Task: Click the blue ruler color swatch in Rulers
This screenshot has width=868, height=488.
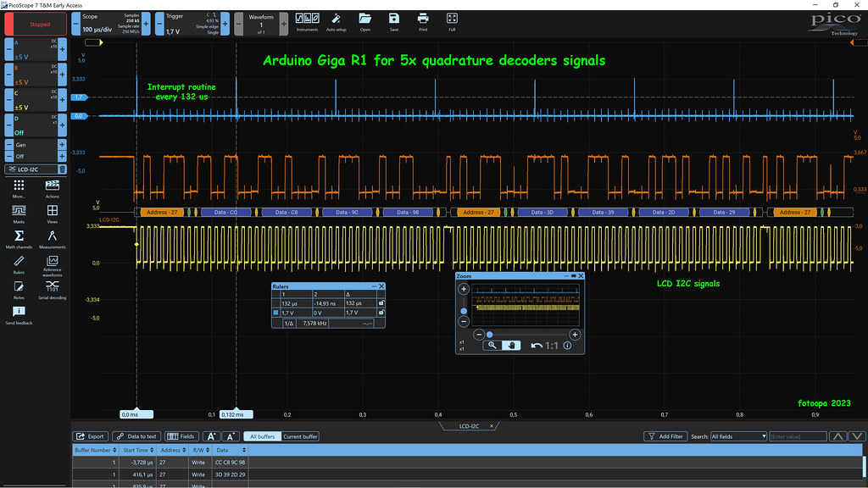Action: (x=275, y=313)
